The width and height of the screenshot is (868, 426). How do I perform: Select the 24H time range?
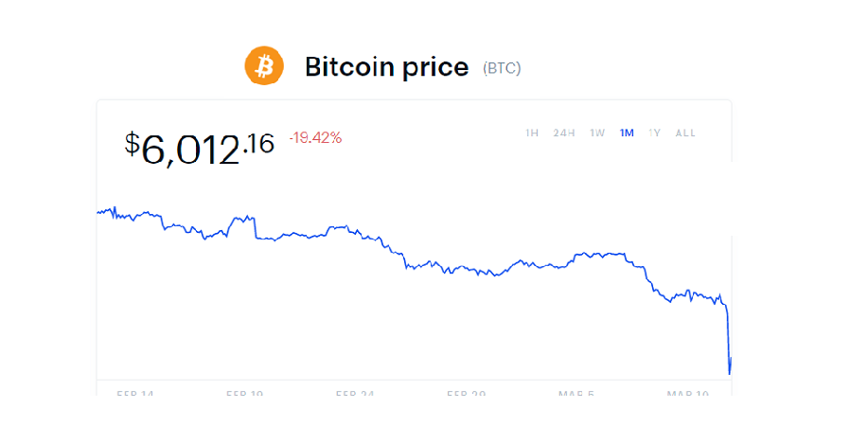[564, 133]
